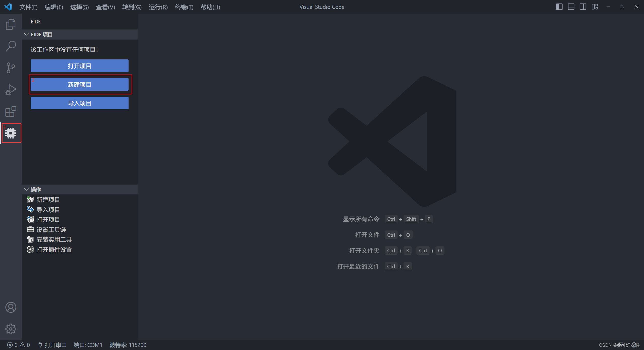Click the 设置工具链 toolbox icon
This screenshot has width=644, height=350.
[x=30, y=229]
